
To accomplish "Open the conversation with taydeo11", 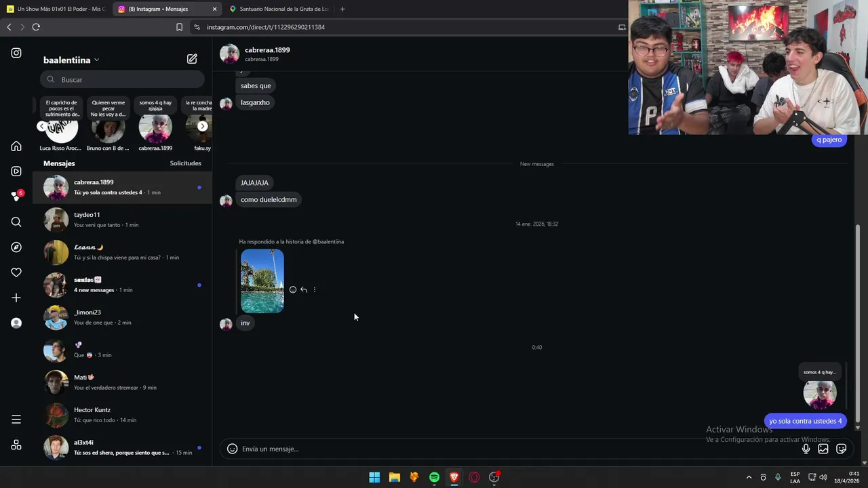I will coord(122,220).
